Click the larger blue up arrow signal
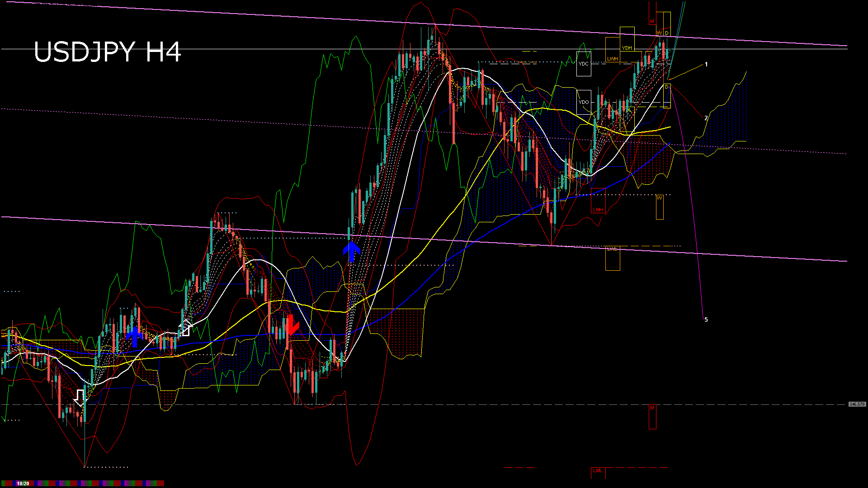Screen dimensions: 868x488 (x=352, y=251)
